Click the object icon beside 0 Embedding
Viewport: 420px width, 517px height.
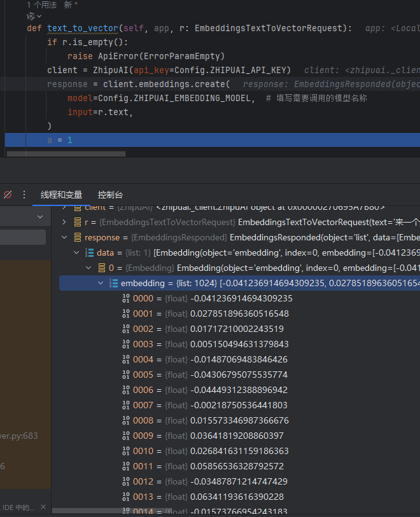tap(102, 268)
